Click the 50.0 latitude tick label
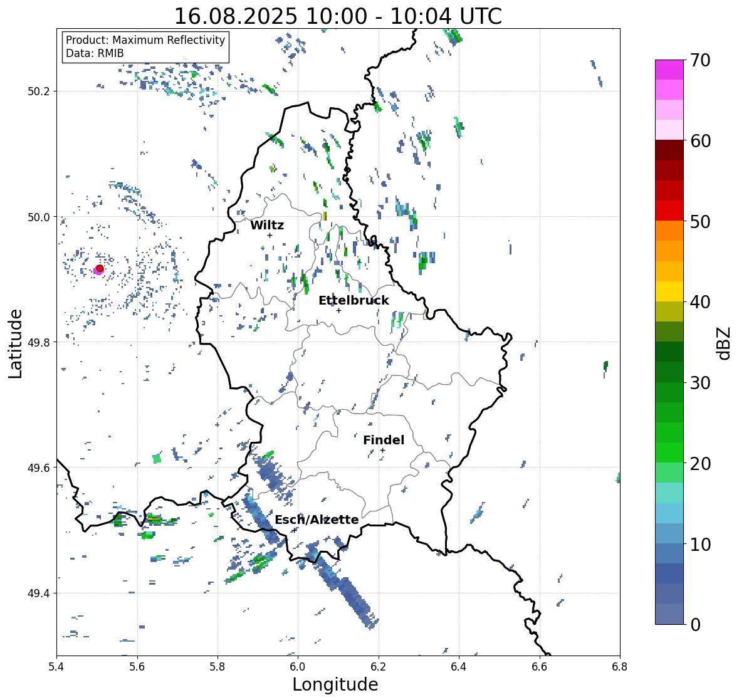The height and width of the screenshot is (700, 739). pyautogui.click(x=39, y=217)
